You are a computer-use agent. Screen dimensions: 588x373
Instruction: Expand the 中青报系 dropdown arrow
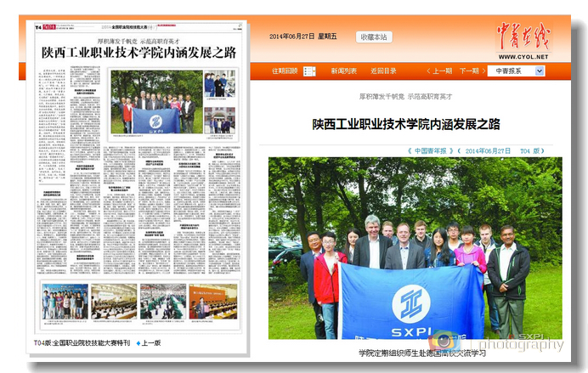pyautogui.click(x=539, y=71)
